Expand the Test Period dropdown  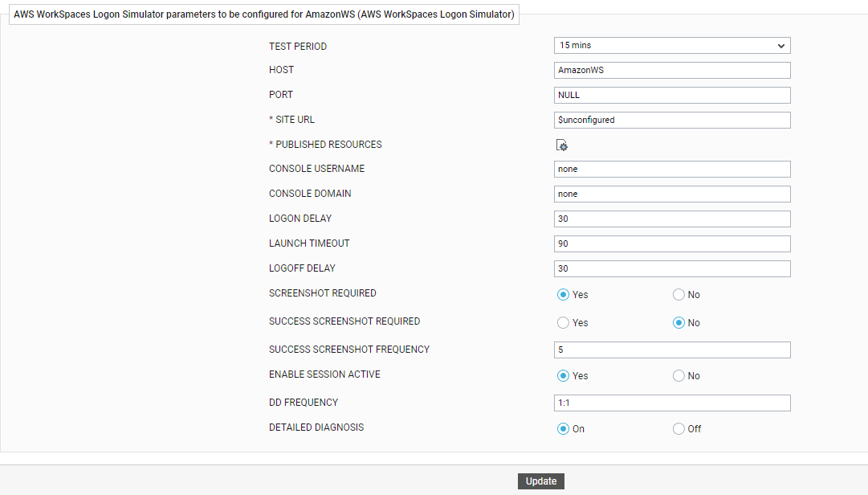672,46
